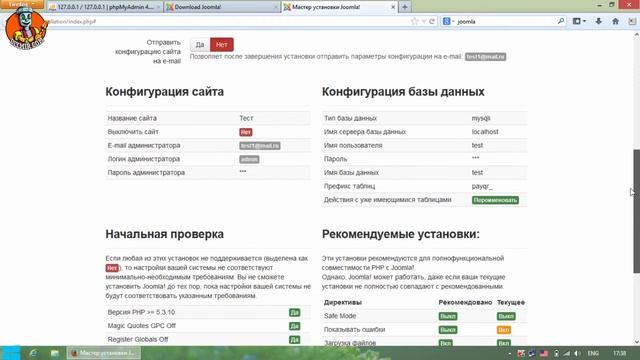The height and width of the screenshot is (360, 640).
Task: Click the scrollbar up arrow
Action: [x=636, y=34]
